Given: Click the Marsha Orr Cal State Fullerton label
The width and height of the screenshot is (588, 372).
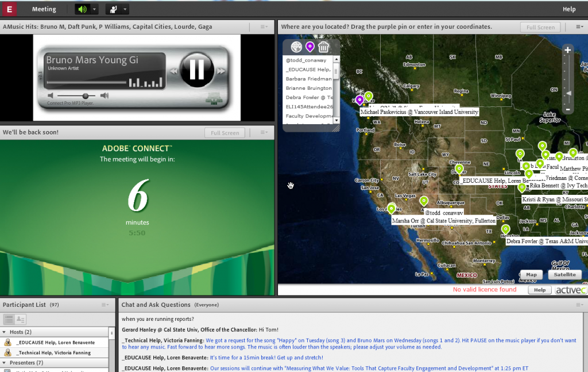Looking at the screenshot, I should (444, 221).
